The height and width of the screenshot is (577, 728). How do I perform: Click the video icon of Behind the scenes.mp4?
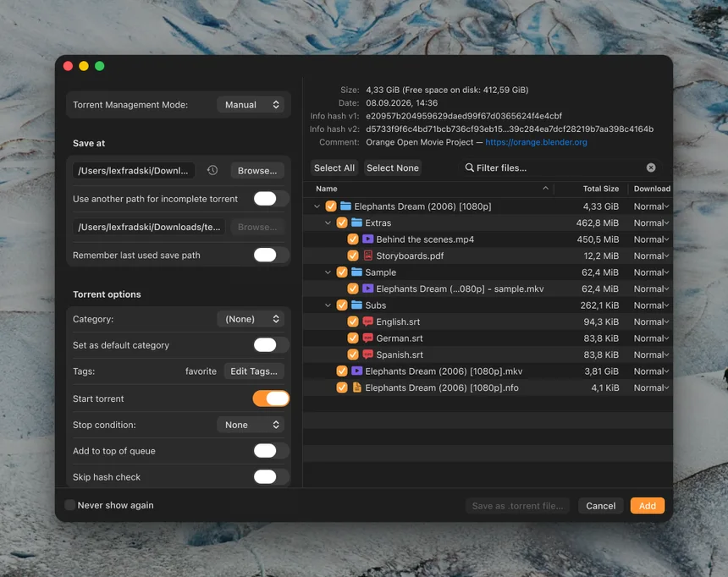point(367,239)
